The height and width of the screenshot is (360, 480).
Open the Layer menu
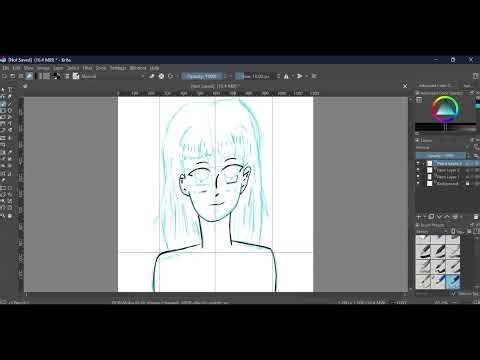coord(58,68)
